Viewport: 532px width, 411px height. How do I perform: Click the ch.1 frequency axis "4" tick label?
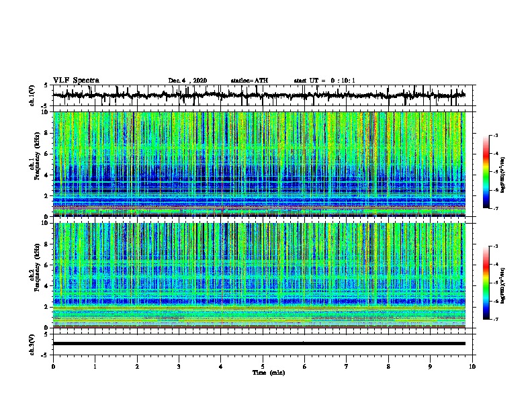47,175
